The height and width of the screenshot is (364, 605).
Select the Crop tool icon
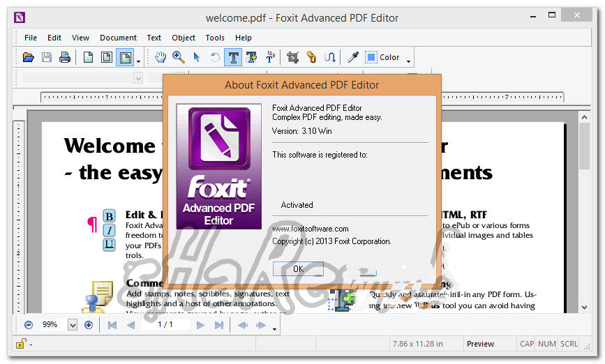(x=293, y=57)
